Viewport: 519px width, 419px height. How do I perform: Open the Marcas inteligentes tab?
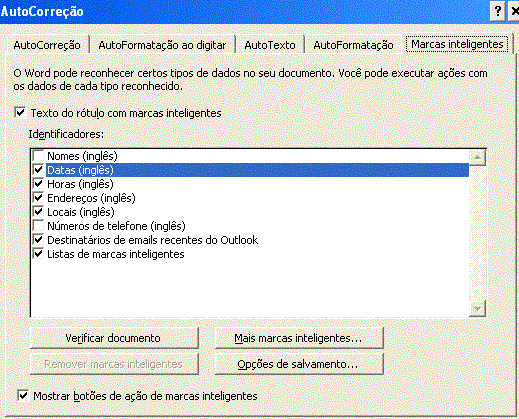click(457, 44)
